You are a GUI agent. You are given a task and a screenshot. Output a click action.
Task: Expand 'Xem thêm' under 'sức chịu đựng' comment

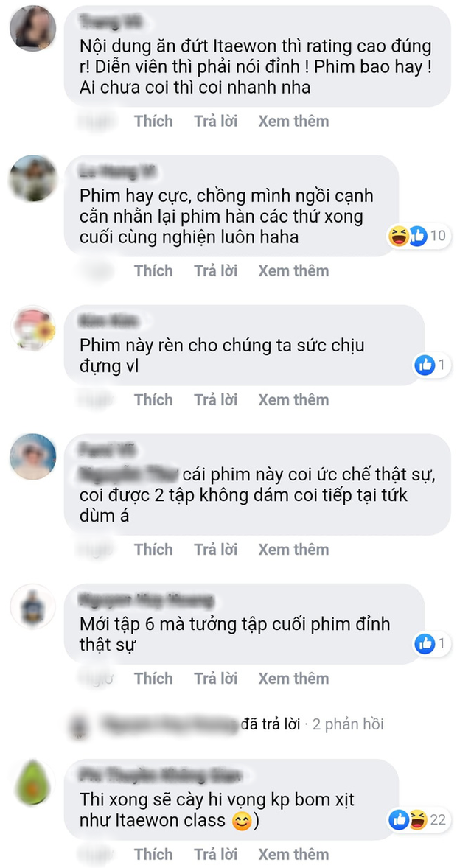point(293,399)
